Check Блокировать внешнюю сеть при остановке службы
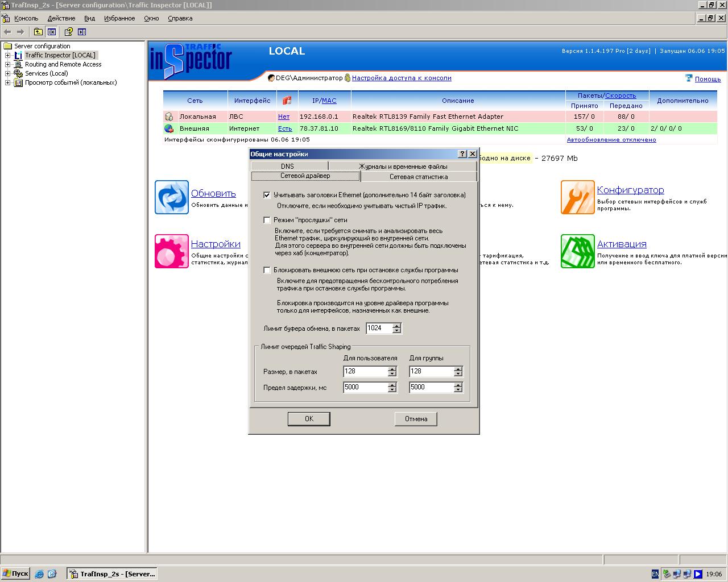728x582 pixels. tap(267, 270)
